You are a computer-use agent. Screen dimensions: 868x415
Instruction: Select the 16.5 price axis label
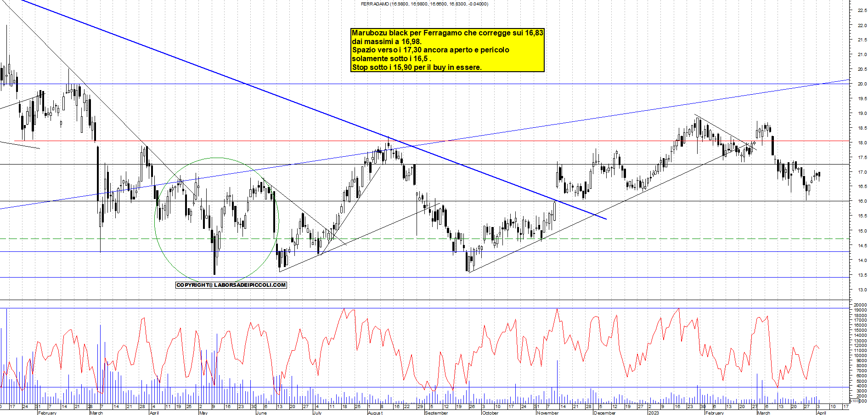862,187
